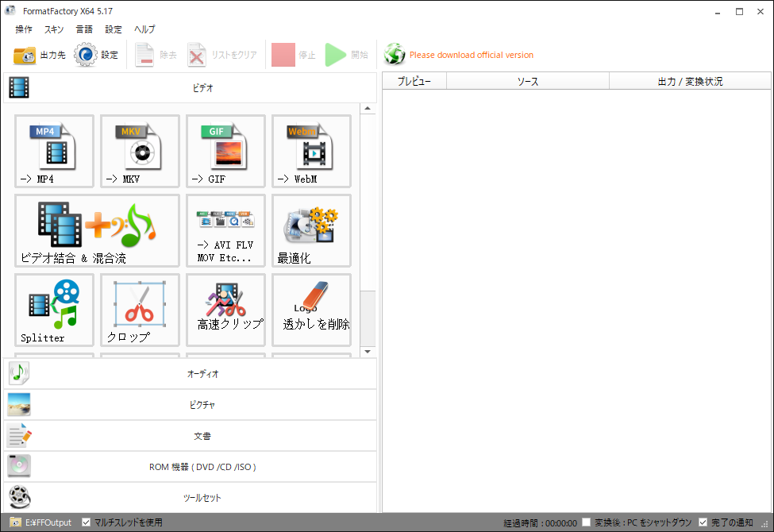Open the 操作 menu

pos(24,29)
